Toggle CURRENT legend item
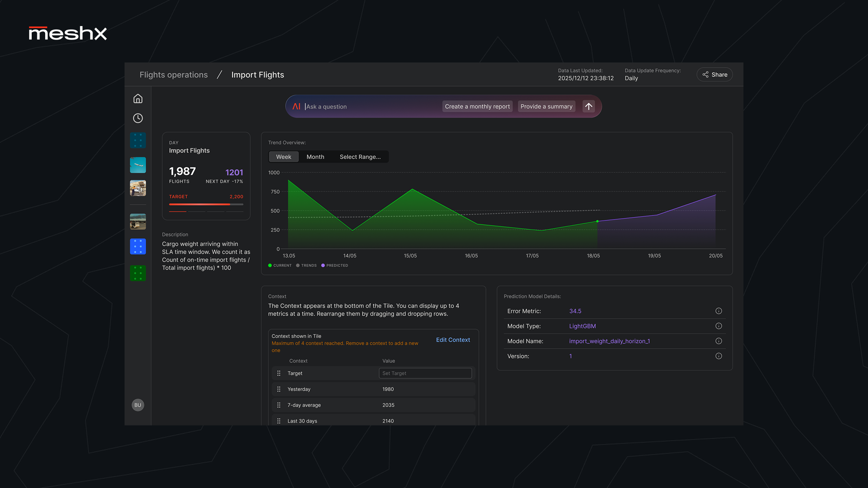The image size is (868, 488). (x=280, y=265)
